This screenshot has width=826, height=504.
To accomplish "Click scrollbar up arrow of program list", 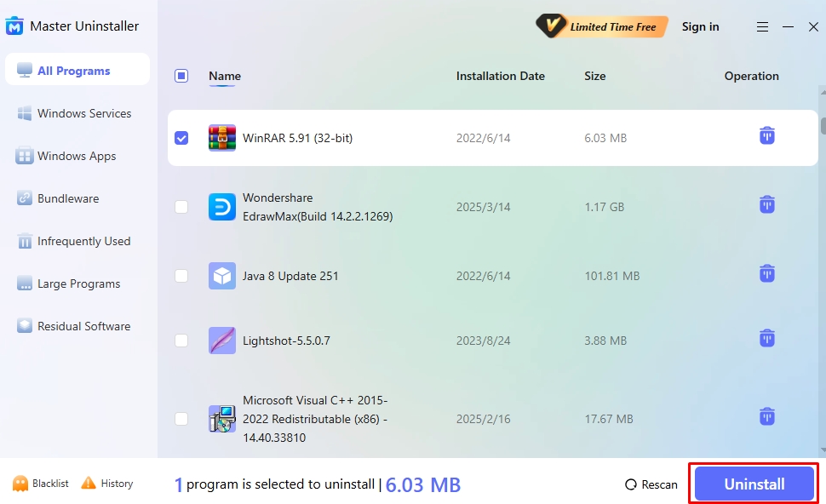I will [823, 92].
